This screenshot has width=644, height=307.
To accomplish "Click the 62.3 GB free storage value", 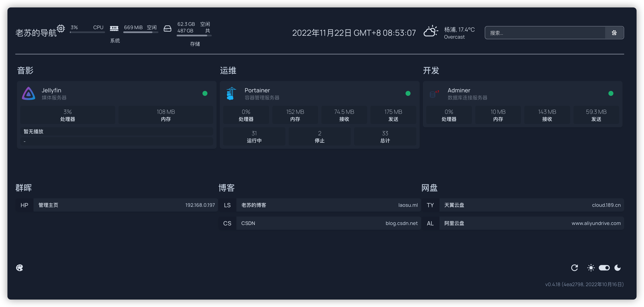I will [x=186, y=24].
